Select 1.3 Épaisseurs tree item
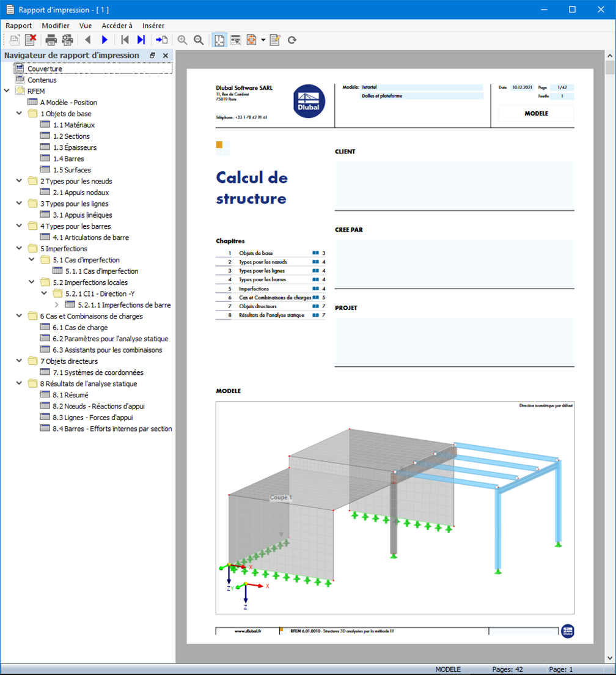The image size is (616, 675). pyautogui.click(x=75, y=147)
